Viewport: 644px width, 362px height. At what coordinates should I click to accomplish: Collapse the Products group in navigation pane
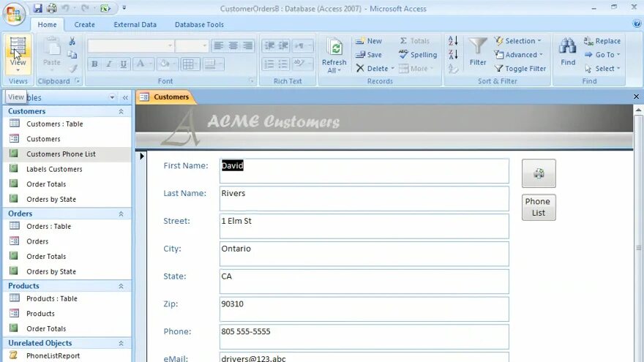point(121,286)
